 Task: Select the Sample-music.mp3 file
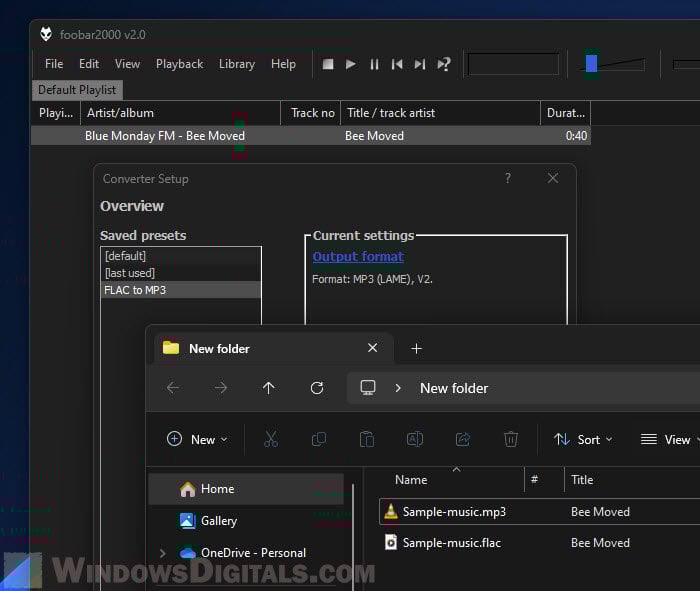coord(539,512)
